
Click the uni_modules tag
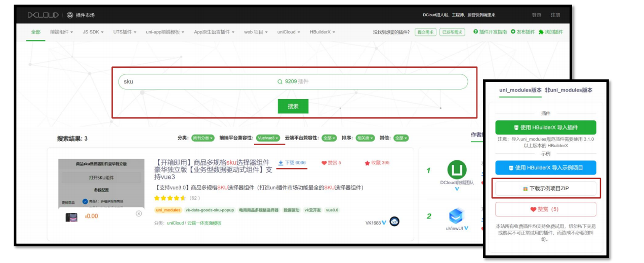168,210
